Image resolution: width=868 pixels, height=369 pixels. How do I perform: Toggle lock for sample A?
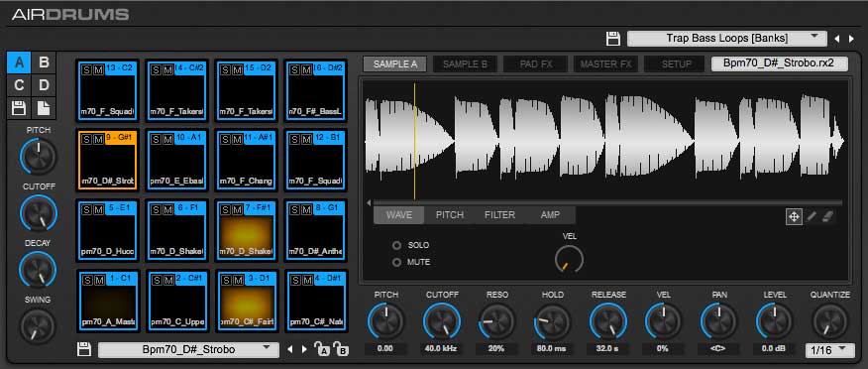pos(322,349)
